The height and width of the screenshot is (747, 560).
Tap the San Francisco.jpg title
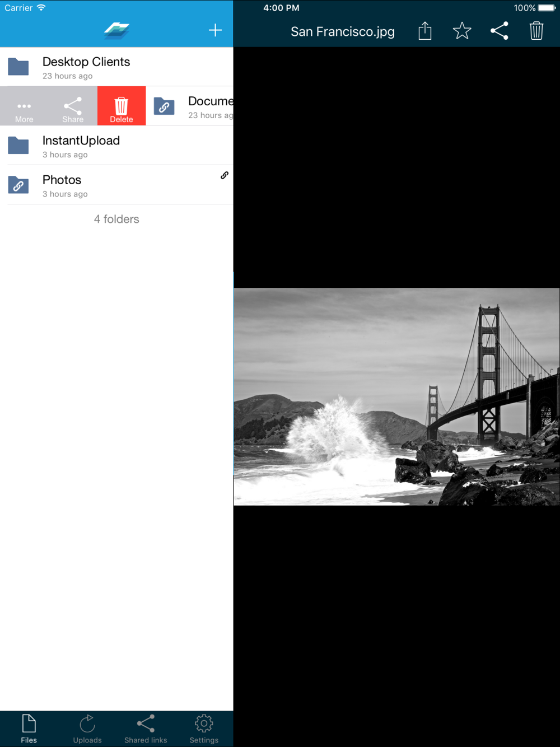(343, 32)
